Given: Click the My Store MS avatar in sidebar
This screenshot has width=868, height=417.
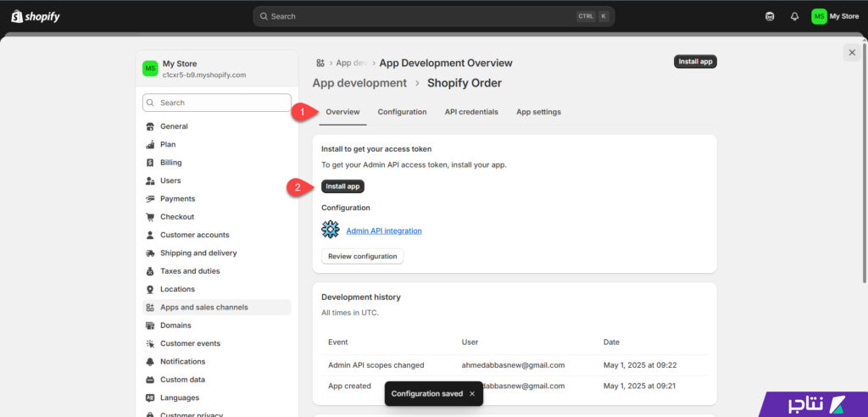Looking at the screenshot, I should [150, 69].
